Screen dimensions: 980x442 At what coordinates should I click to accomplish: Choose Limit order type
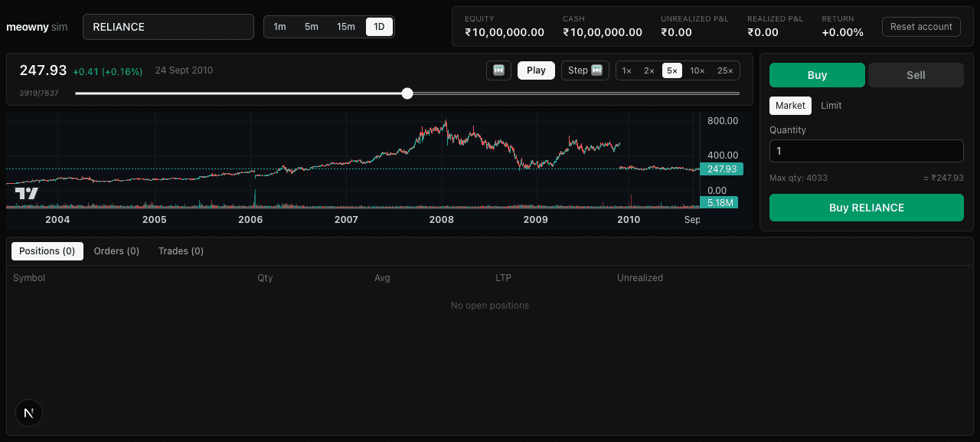pyautogui.click(x=831, y=106)
